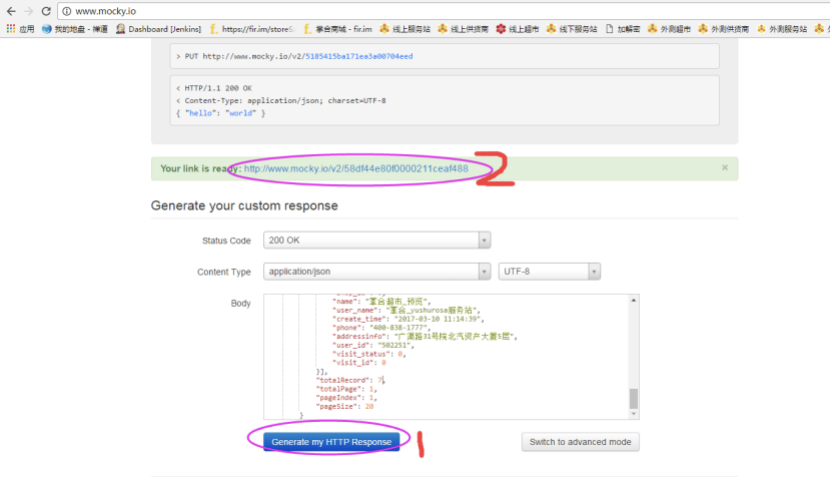Open the 应用 apps grid shortcut
The height and width of the screenshot is (480, 832).
pyautogui.click(x=21, y=29)
